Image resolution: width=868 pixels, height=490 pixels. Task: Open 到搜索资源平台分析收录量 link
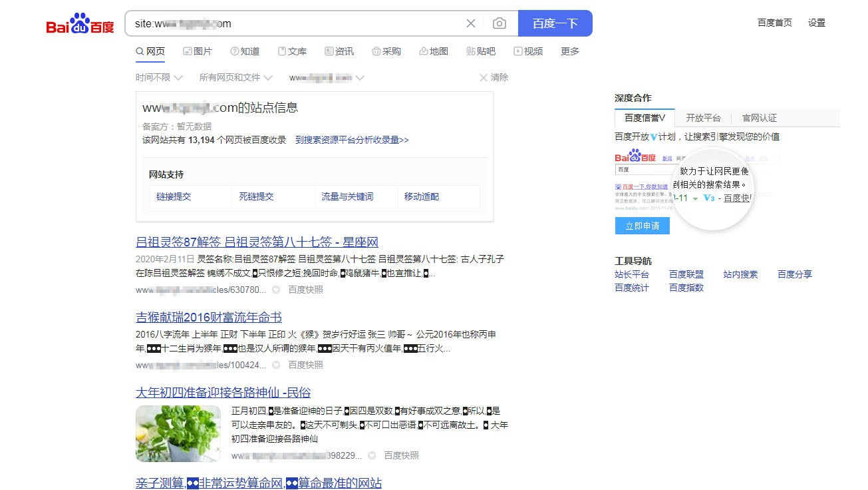click(352, 140)
